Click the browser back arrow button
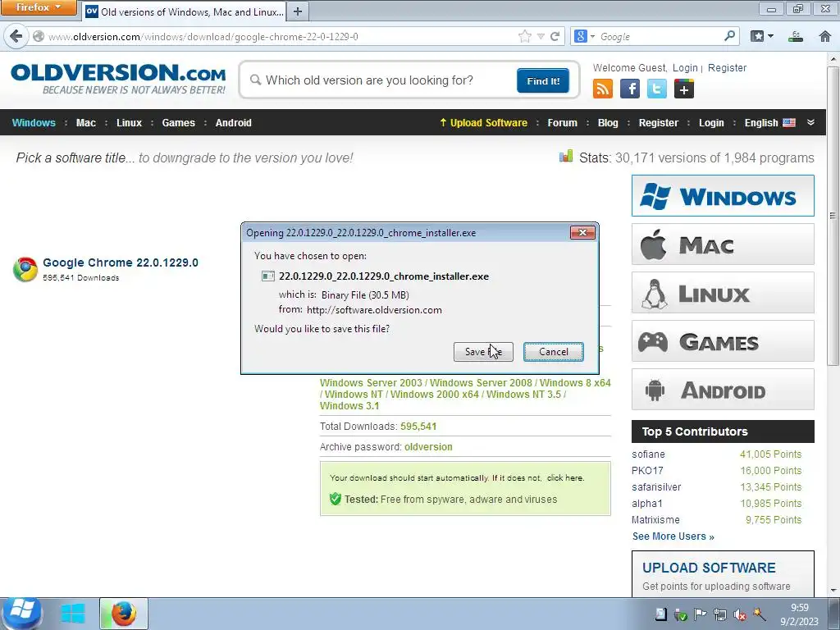 pyautogui.click(x=16, y=36)
